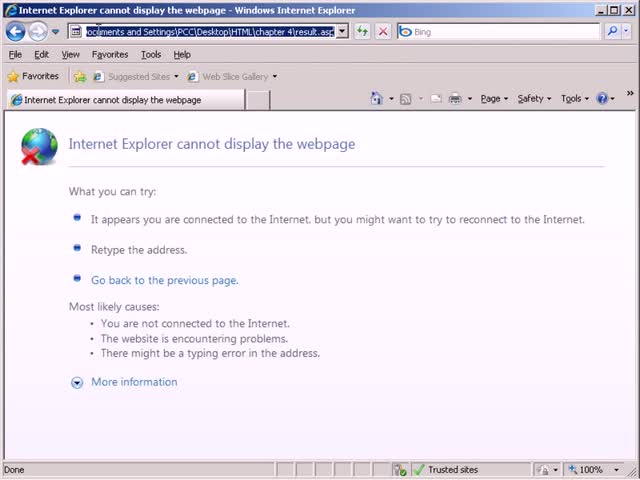Open the Safety dropdown menu
Screen dimensions: 640x480
(534, 99)
